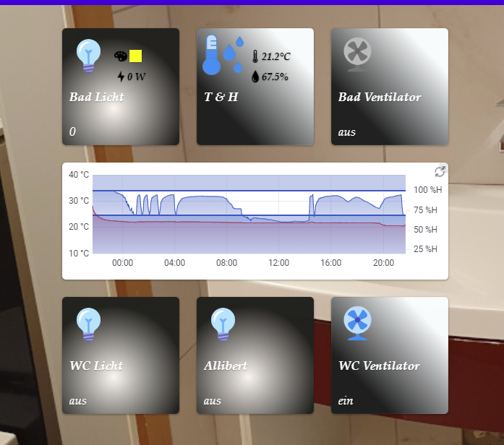Toggle the WC Licht light bulb icon

pyautogui.click(x=88, y=324)
